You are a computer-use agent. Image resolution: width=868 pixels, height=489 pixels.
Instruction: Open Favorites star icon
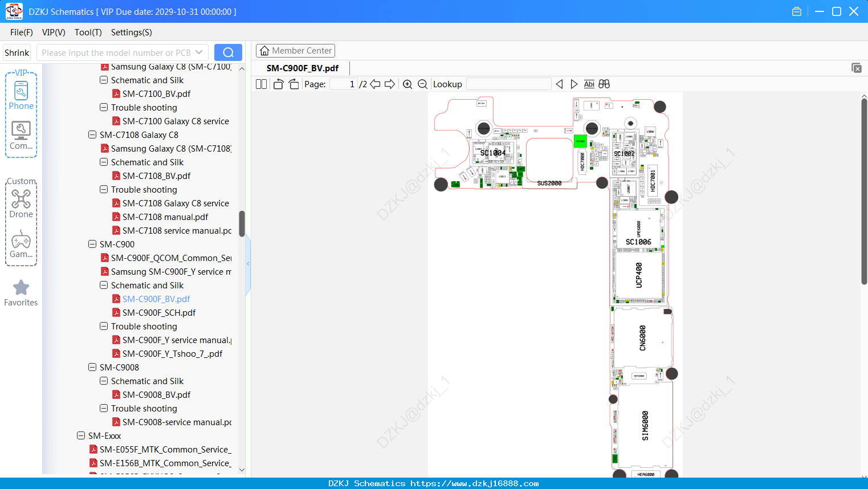point(21,293)
